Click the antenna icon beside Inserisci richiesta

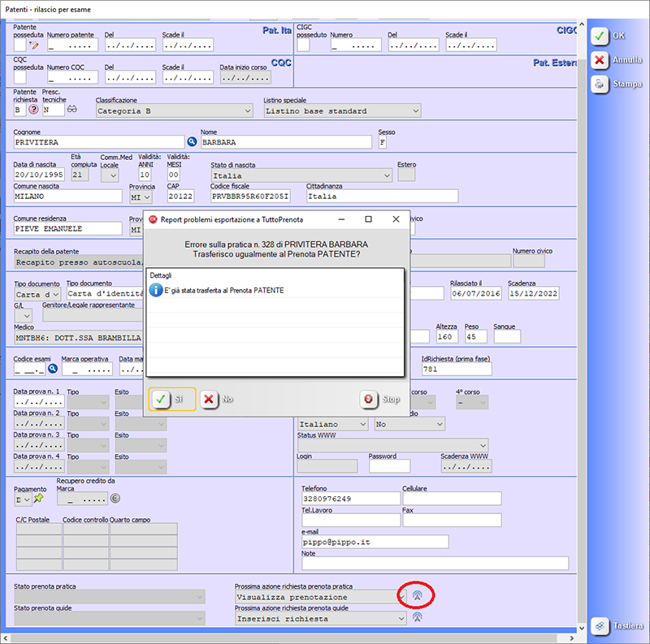(417, 617)
